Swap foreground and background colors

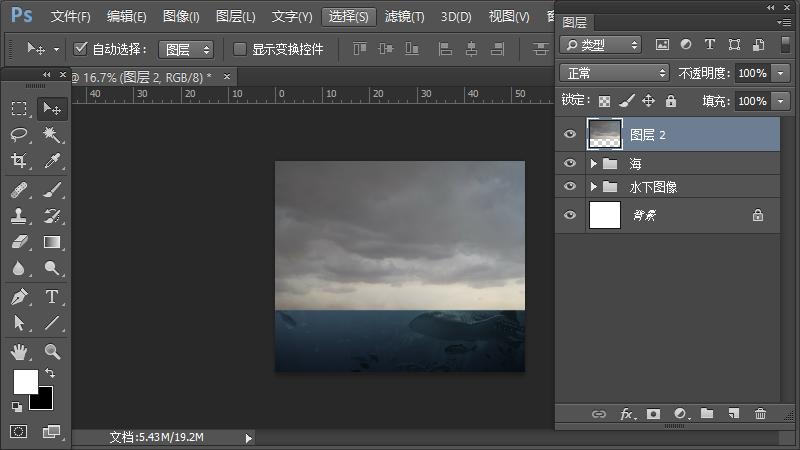pos(50,373)
